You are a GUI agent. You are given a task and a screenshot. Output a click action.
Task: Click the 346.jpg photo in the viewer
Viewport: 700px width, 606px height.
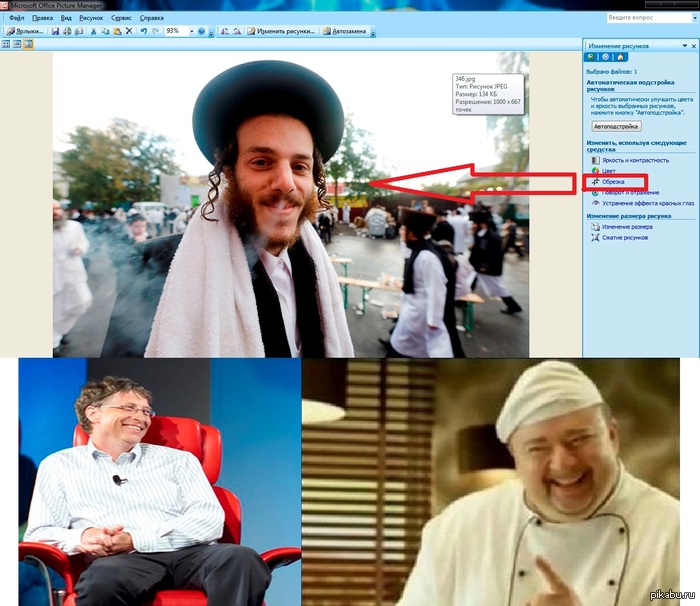[291, 205]
